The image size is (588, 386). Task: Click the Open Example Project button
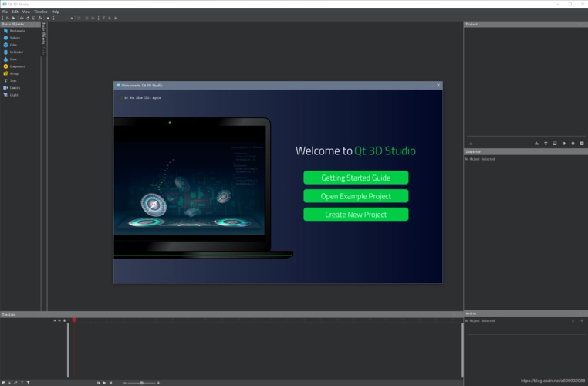356,196
